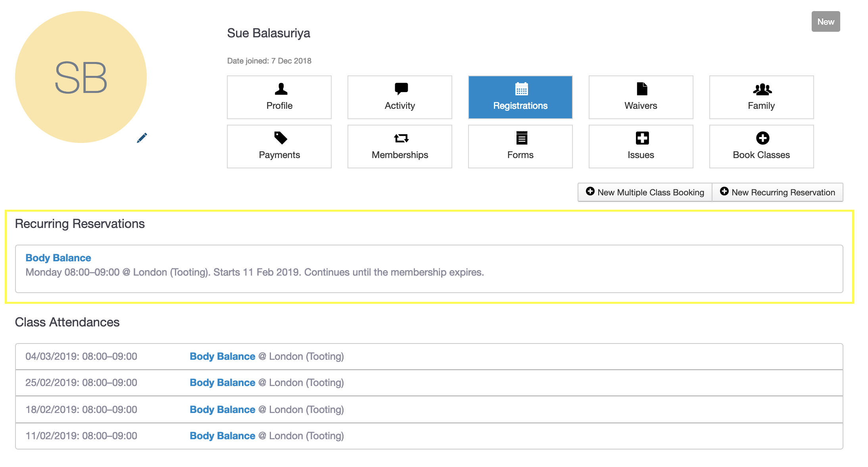Click the SB avatar circle
The width and height of the screenshot is (868, 467).
(81, 77)
